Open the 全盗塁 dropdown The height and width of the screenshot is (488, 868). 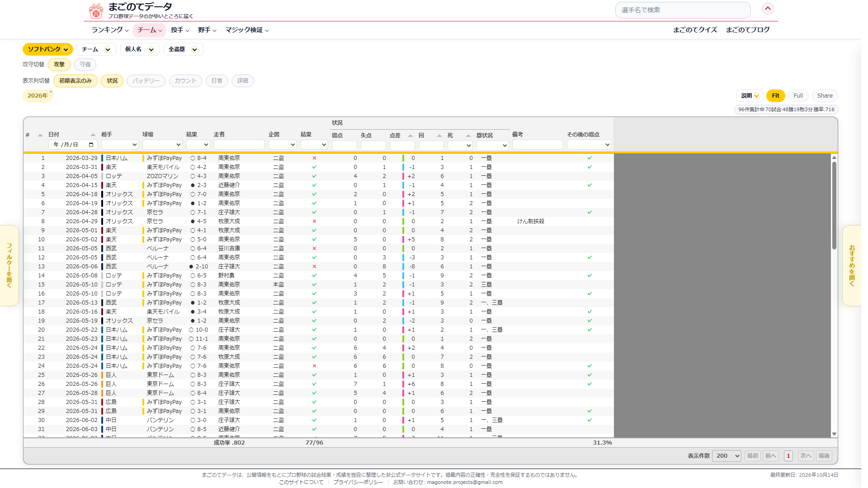[x=183, y=49]
